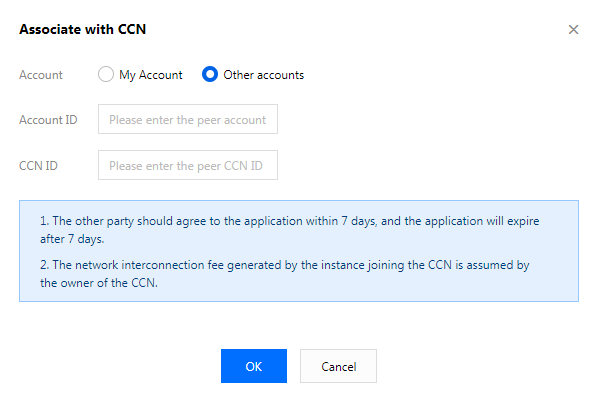Viewport: 595px width, 401px height.
Task: Confirm with the blue OK button
Action: point(254,366)
